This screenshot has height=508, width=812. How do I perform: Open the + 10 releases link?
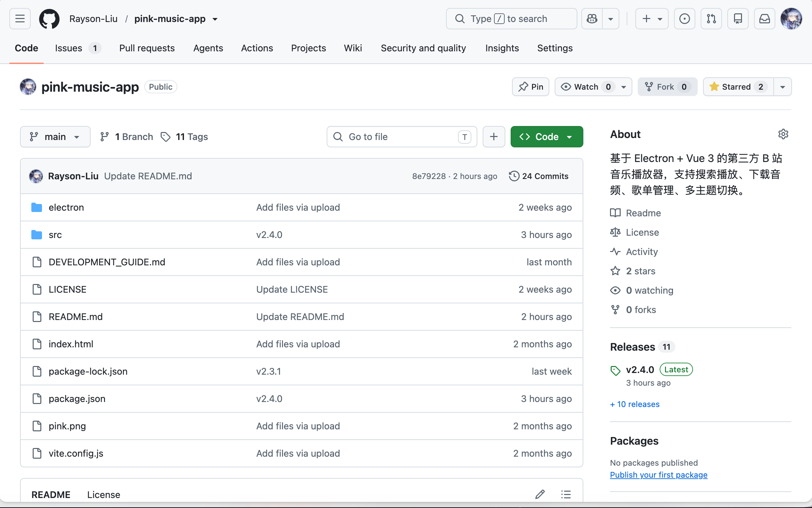[x=635, y=404]
